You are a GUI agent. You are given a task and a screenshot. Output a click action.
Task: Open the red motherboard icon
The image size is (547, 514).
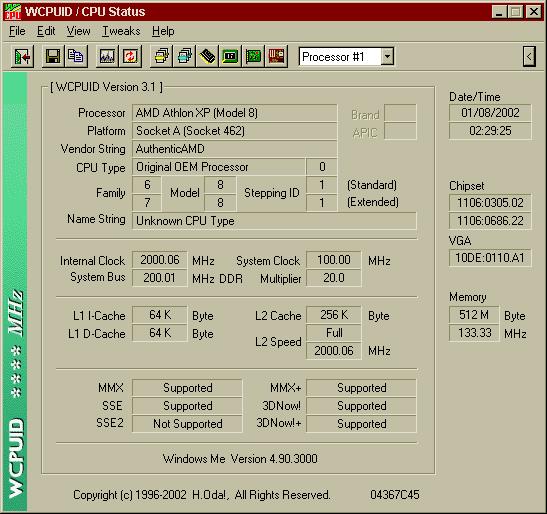coord(276,56)
